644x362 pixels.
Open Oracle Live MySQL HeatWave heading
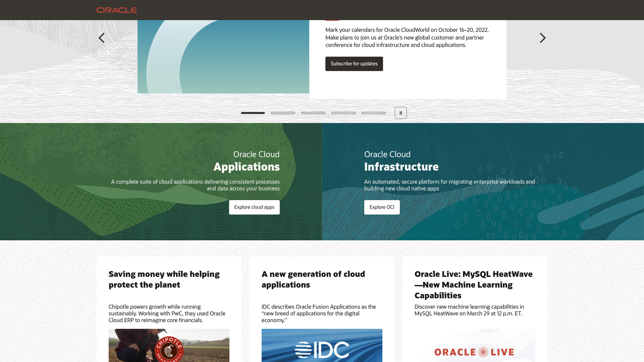pyautogui.click(x=474, y=285)
